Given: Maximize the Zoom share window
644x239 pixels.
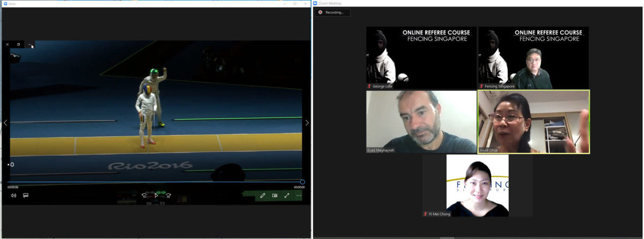Looking at the screenshot, I should (x=295, y=3).
